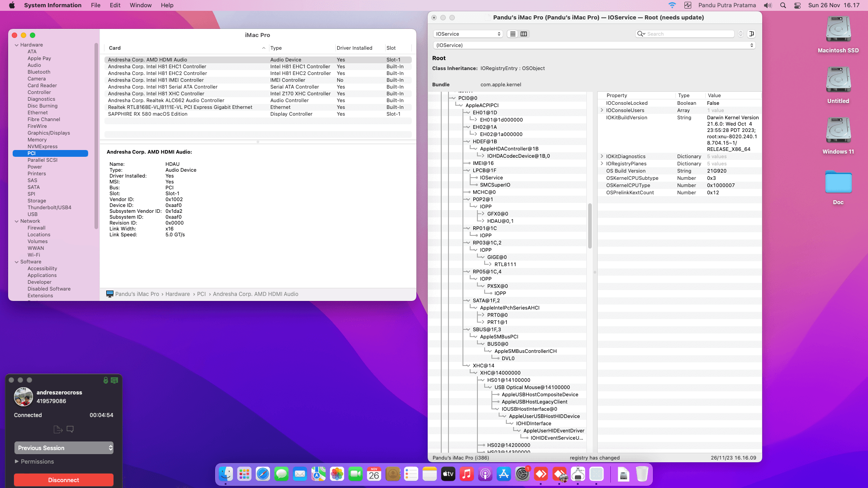This screenshot has height=488, width=868.
Task: Open the Apple menu
Action: (x=12, y=5)
